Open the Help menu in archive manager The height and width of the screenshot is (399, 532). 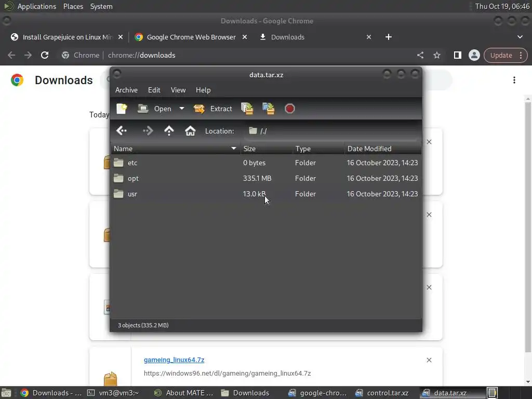click(x=203, y=90)
